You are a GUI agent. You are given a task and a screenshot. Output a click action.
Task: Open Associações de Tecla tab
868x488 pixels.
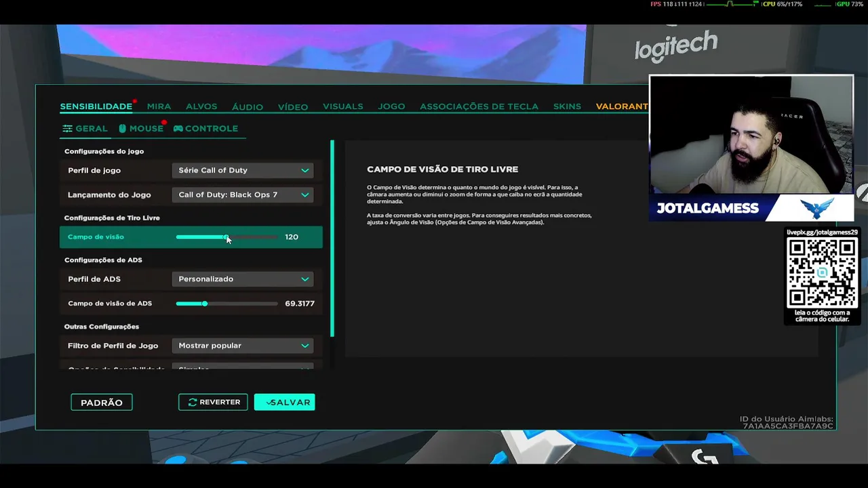click(479, 106)
